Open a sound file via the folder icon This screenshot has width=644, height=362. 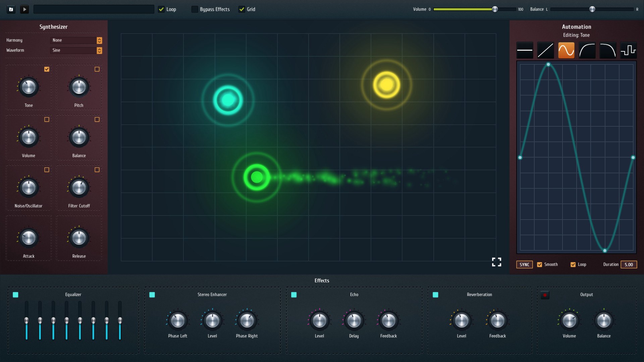pos(11,9)
